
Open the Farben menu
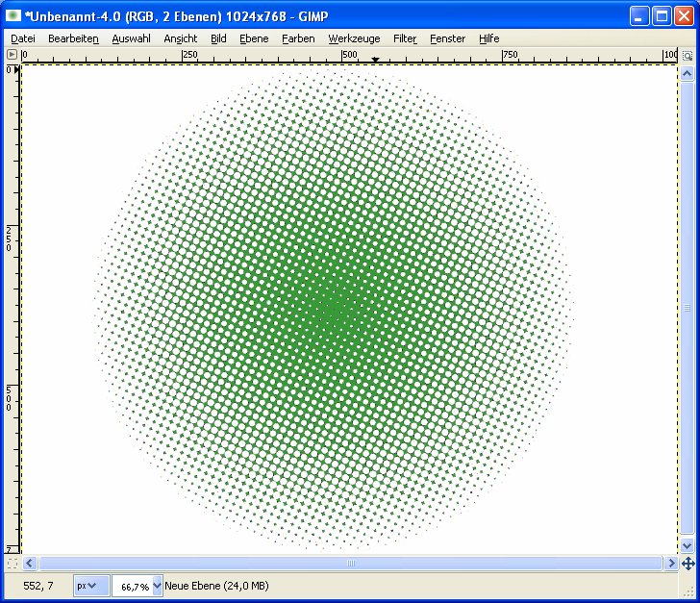(298, 38)
